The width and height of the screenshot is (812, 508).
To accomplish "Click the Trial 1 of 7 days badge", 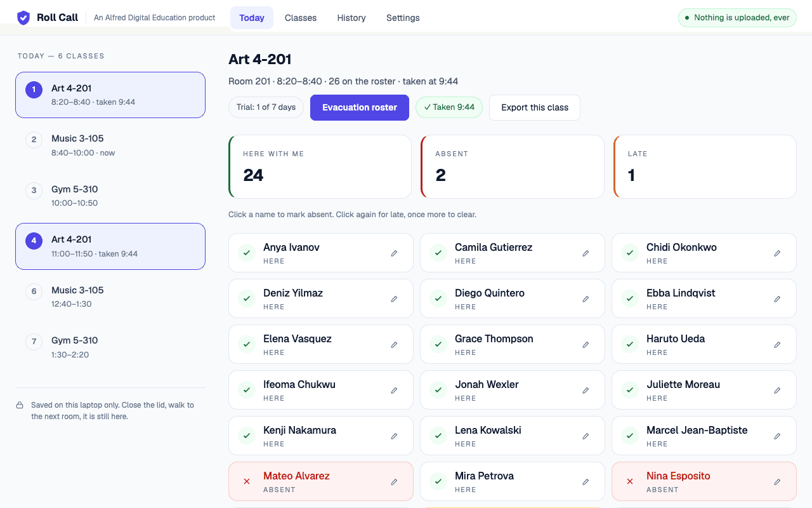I will [266, 107].
